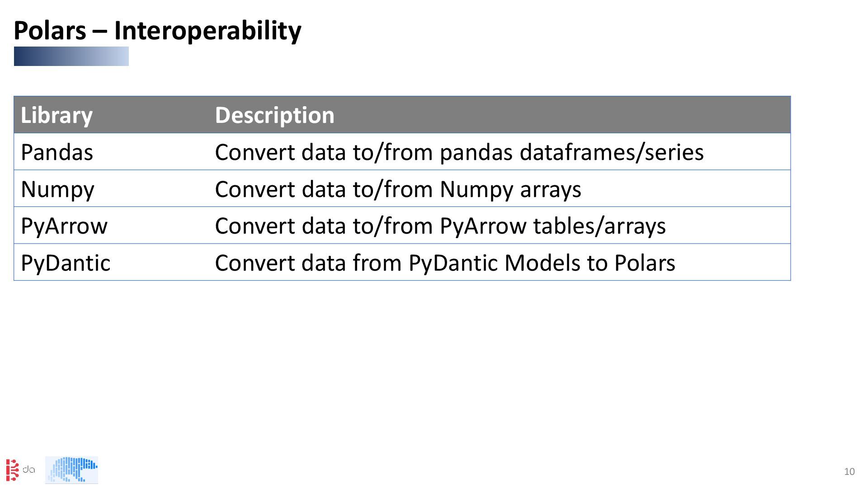The image size is (868, 488).
Task: Click the "Description" column header
Action: (274, 115)
